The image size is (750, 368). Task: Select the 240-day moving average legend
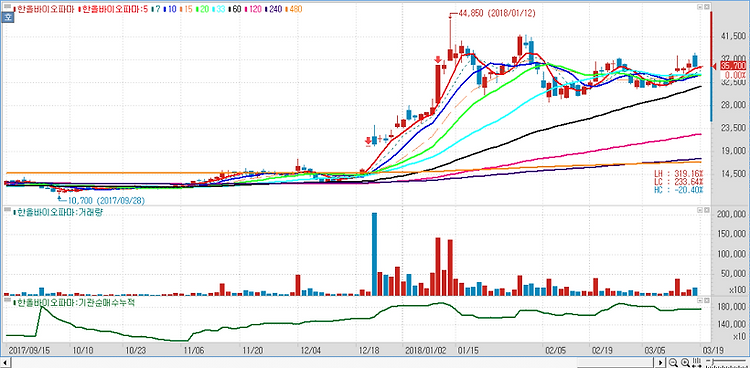point(273,9)
